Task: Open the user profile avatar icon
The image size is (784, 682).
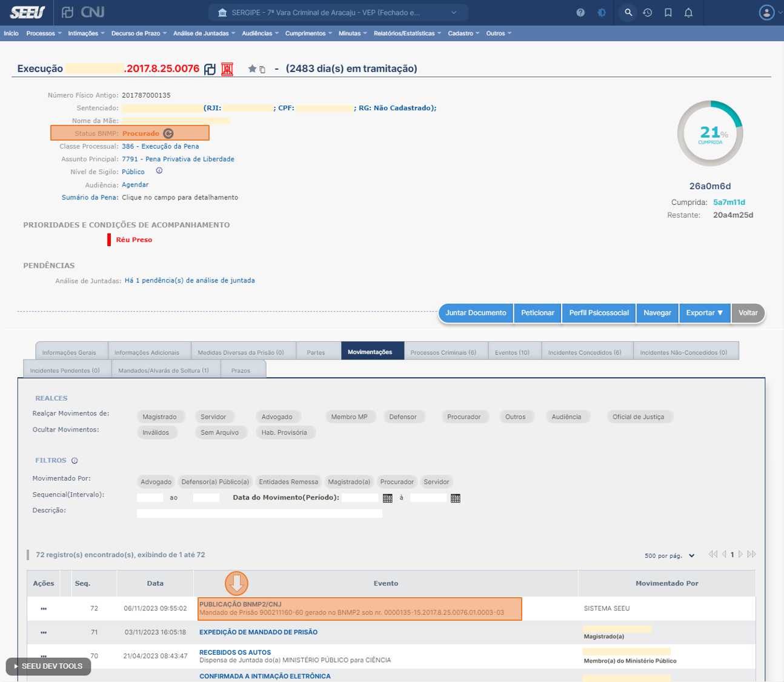Action: tap(766, 13)
